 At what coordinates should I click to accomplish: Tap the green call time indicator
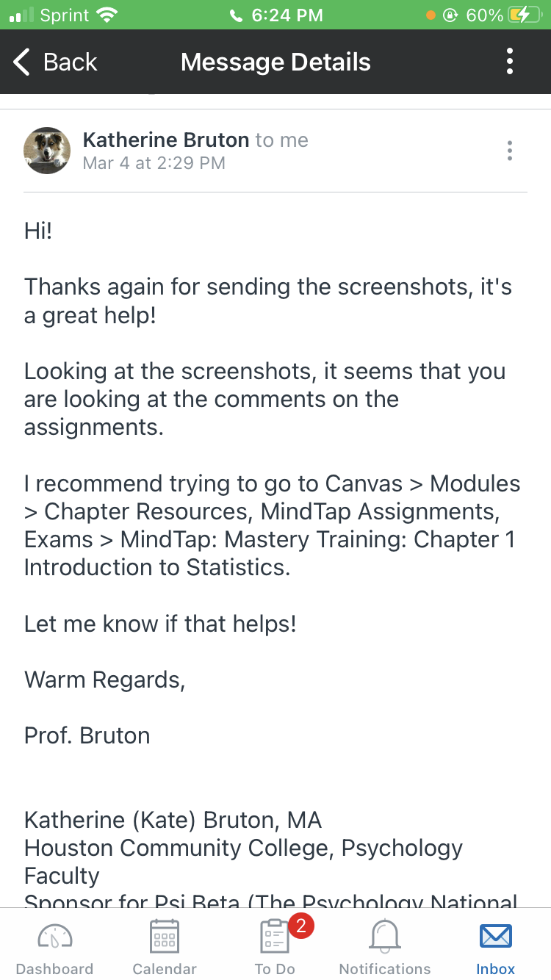(276, 15)
